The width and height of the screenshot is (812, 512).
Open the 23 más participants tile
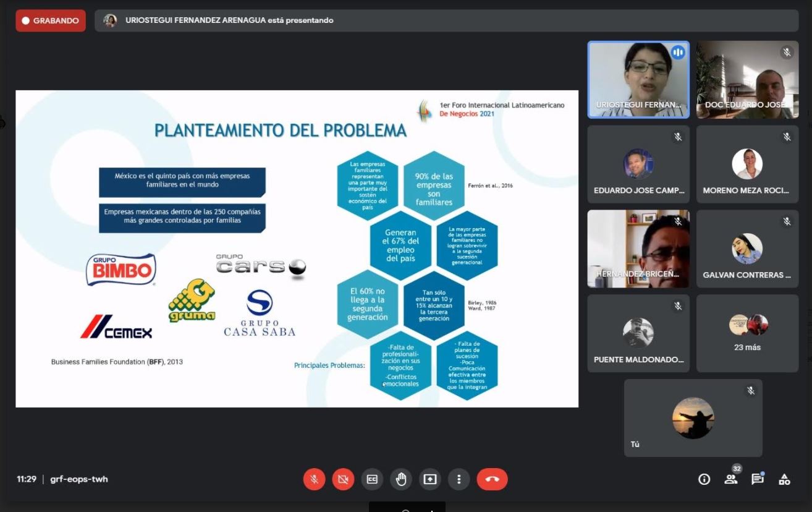tap(747, 333)
